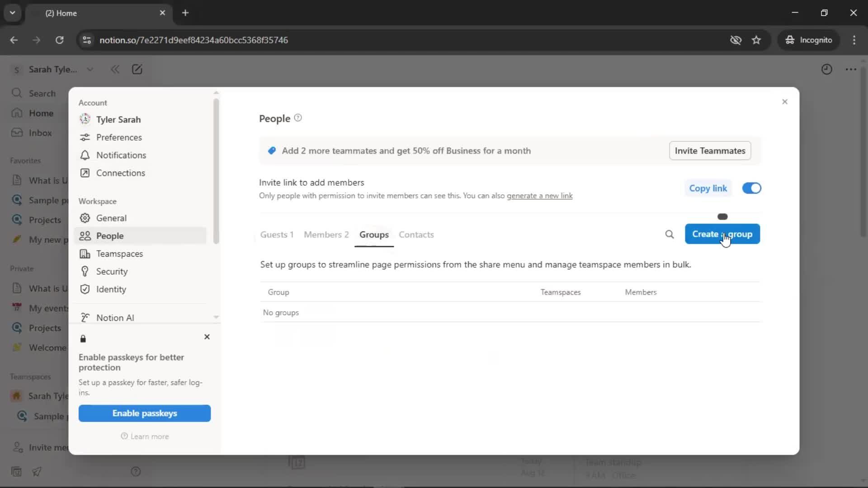Image resolution: width=868 pixels, height=488 pixels.
Task: Copy the invite link
Action: [708, 188]
